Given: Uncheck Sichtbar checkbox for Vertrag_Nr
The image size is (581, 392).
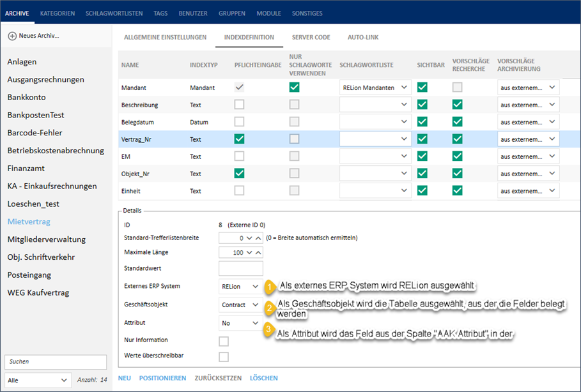Looking at the screenshot, I should (x=422, y=139).
